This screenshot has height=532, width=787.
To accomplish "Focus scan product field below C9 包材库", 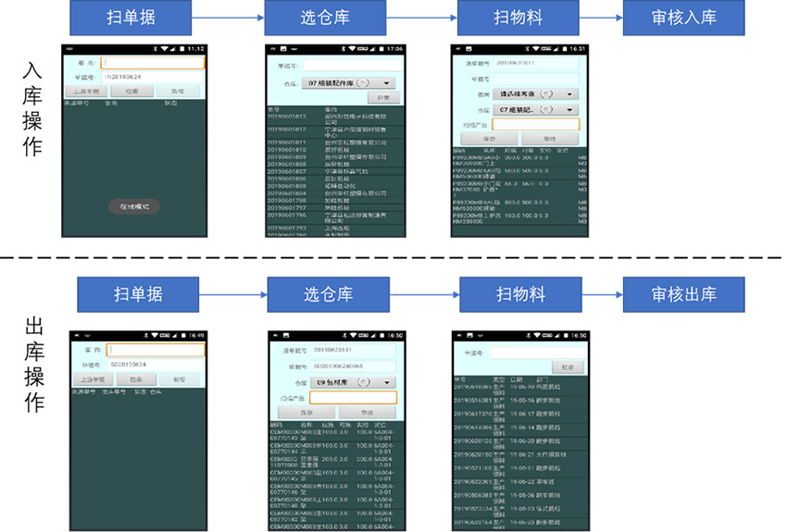I will [x=354, y=398].
